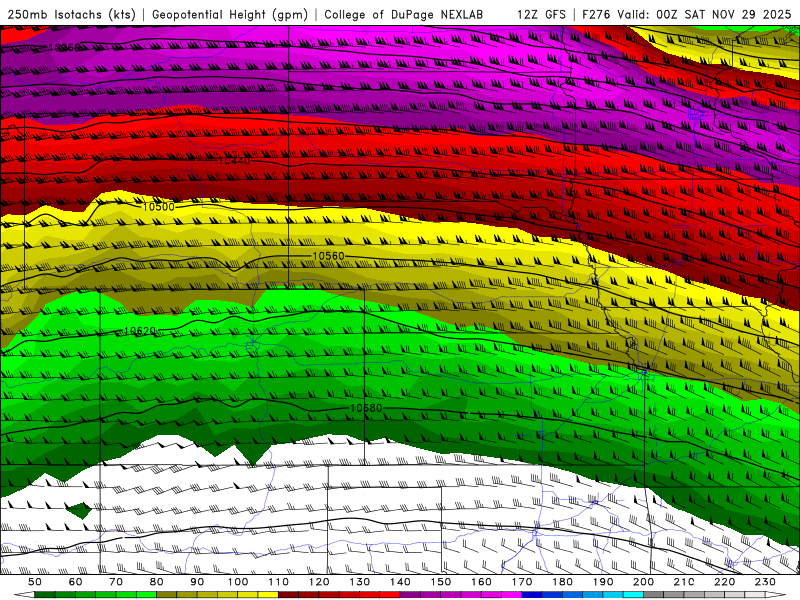Click the 10560 height contour label

point(328,256)
